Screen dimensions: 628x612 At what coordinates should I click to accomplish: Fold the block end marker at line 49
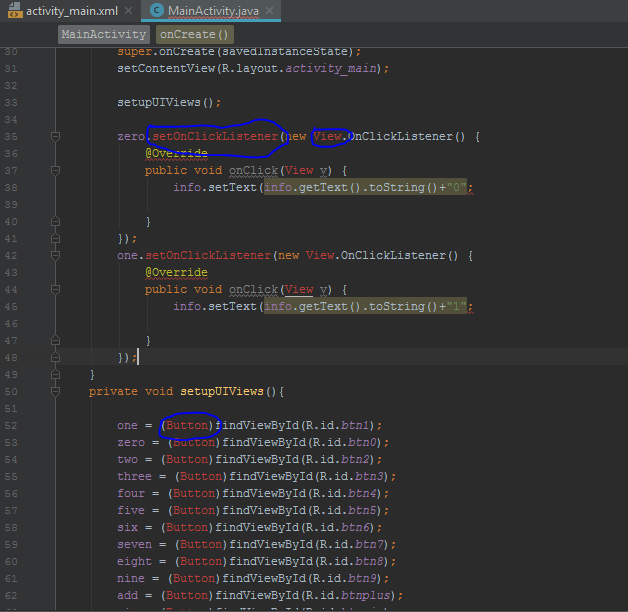[x=56, y=374]
